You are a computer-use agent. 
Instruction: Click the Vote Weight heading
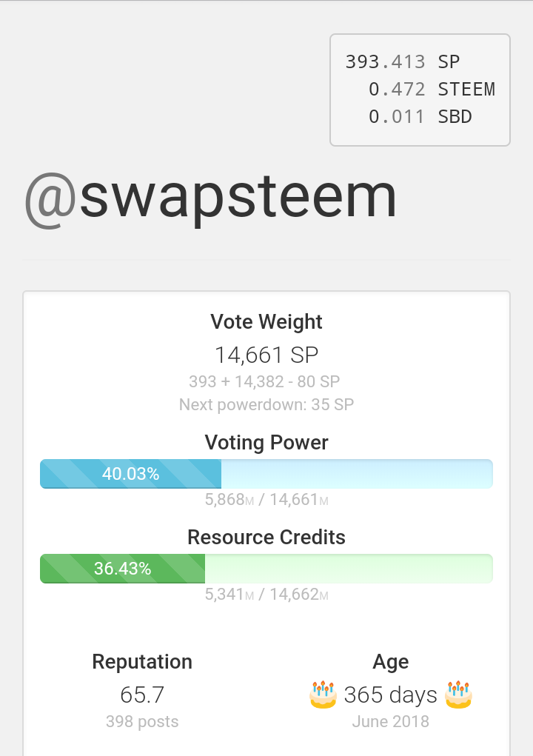coord(266,322)
